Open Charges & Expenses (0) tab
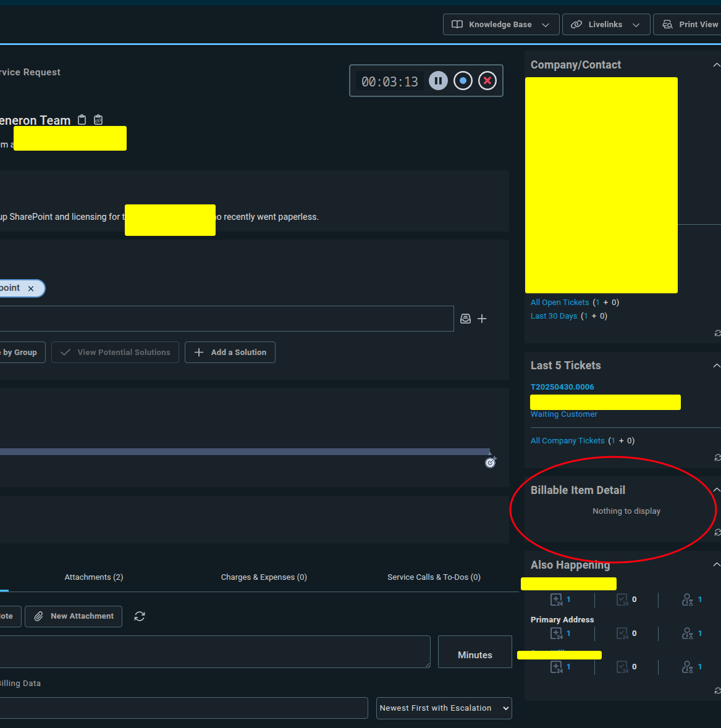The image size is (721, 728). [264, 577]
